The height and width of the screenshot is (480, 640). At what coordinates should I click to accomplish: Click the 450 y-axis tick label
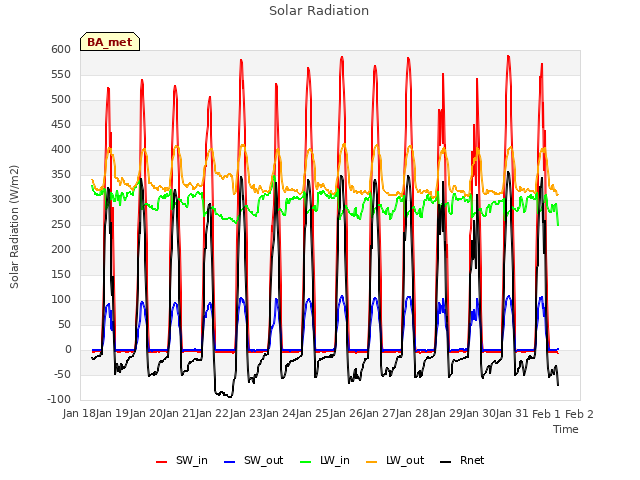point(61,124)
